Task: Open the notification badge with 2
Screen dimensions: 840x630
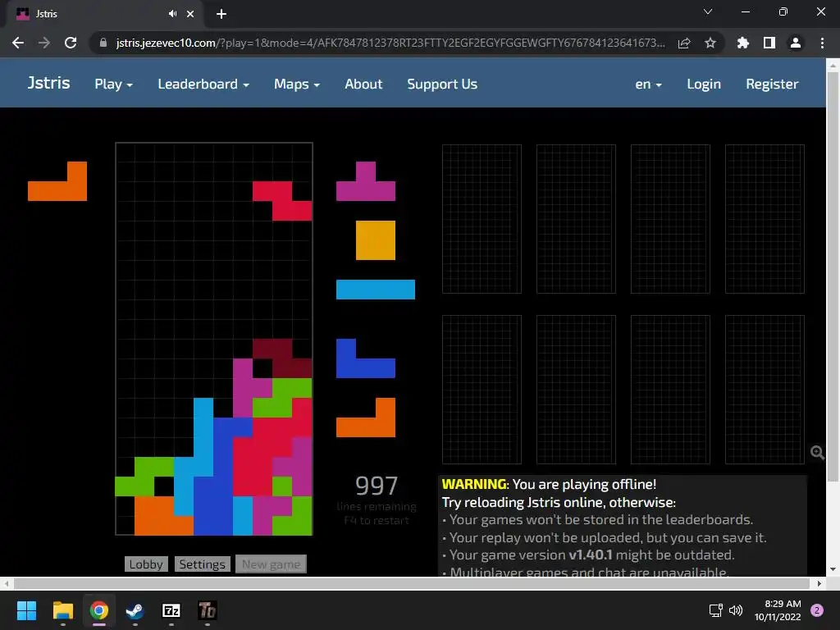Action: click(817, 610)
